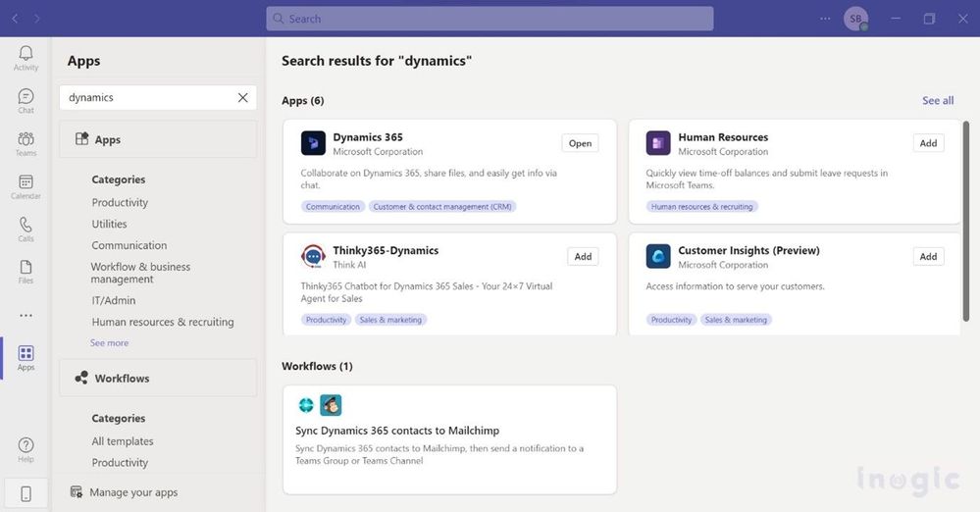Select All templates under Workflows
980x512 pixels.
coord(123,441)
